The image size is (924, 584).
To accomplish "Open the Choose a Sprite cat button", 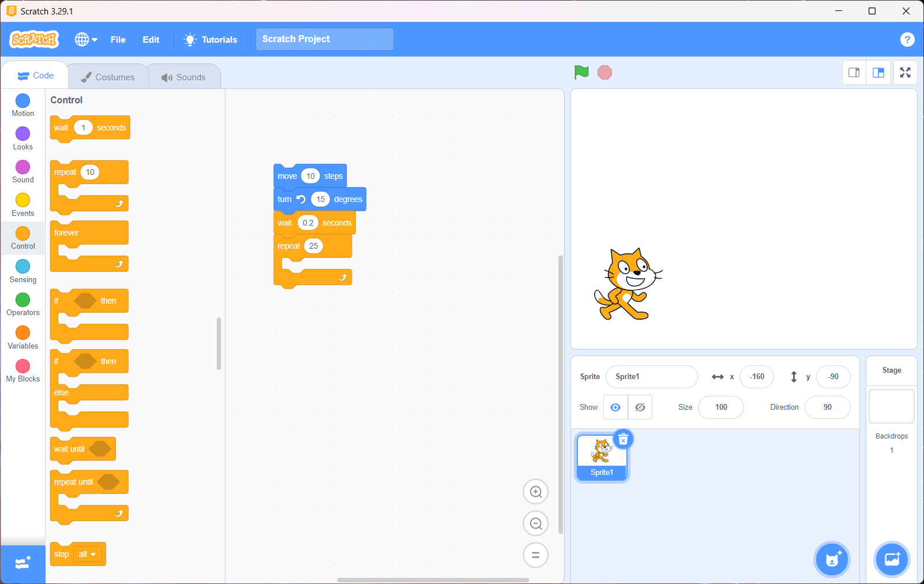I will (832, 559).
